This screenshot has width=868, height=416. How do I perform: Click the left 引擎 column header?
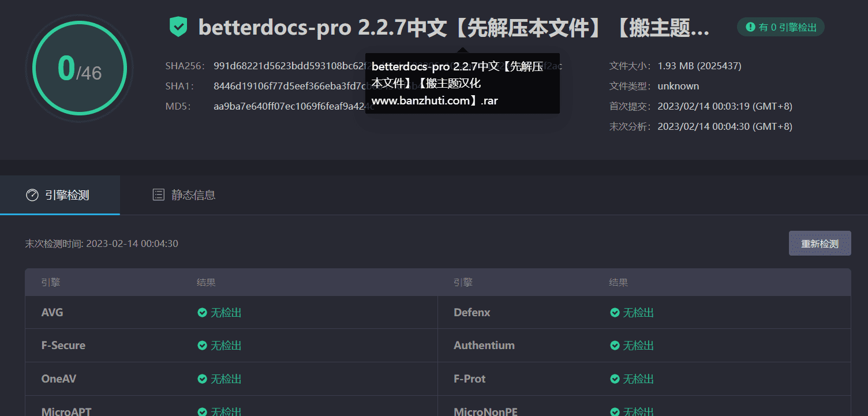(x=51, y=282)
